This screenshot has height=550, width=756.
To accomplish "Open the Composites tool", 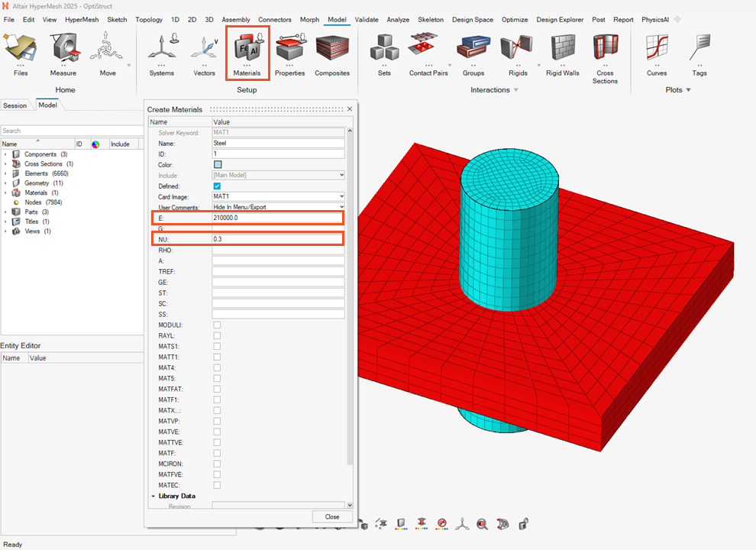I will (x=332, y=54).
